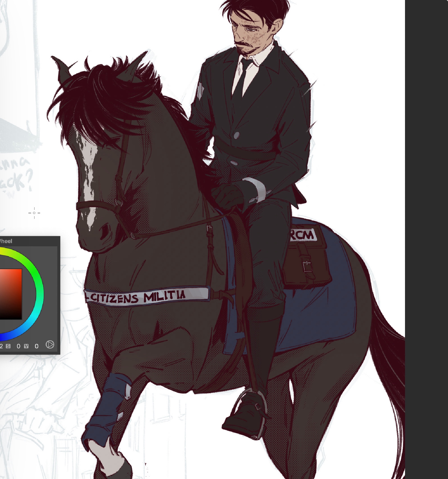Click the brown saddlebag's buckle
The image size is (448, 479).
[x=307, y=267]
